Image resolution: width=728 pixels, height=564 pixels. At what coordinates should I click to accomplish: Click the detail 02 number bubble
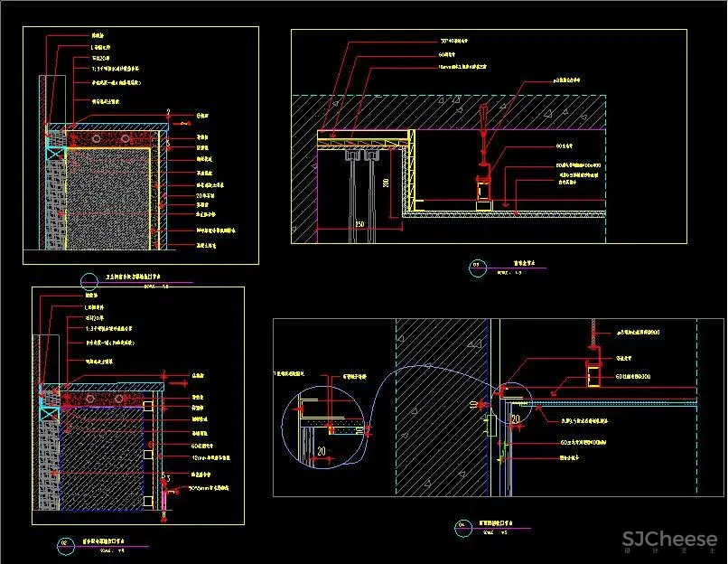pyautogui.click(x=64, y=543)
